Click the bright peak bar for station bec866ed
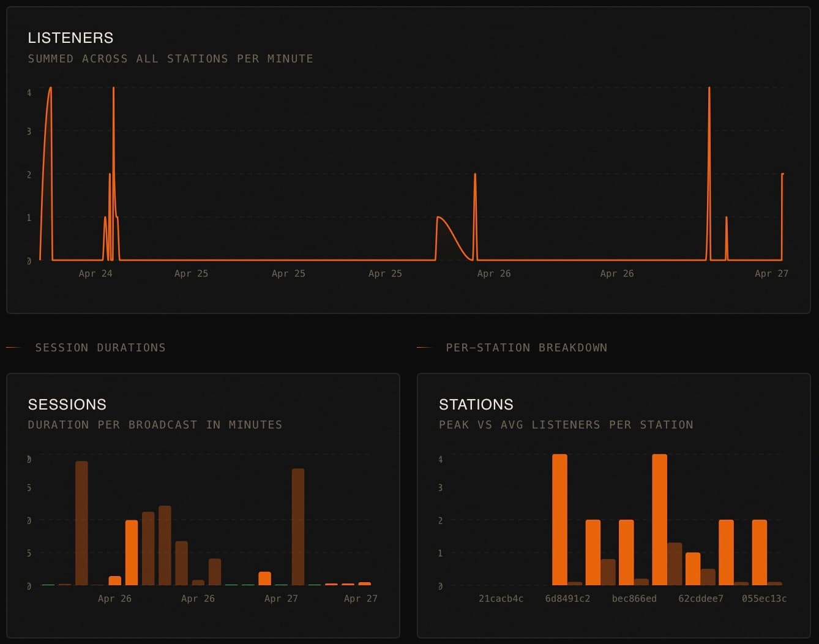Image resolution: width=819 pixels, height=644 pixels. pos(626,553)
